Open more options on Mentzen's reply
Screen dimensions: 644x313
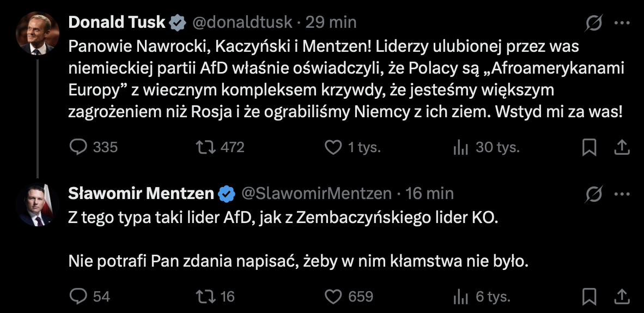tap(622, 194)
